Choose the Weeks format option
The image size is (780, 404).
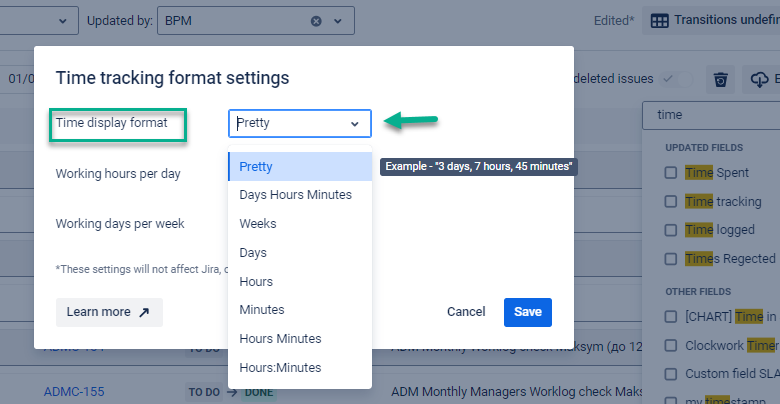coord(258,224)
